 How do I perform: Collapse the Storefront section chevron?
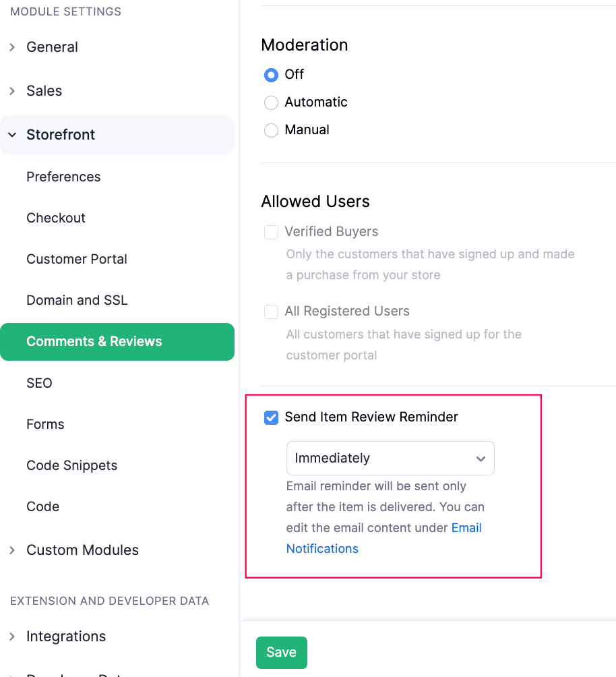[x=12, y=135]
